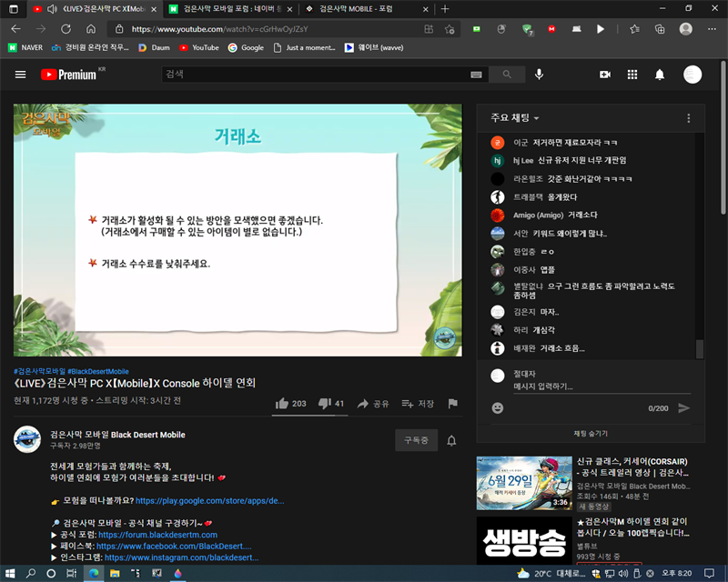Open the YouTube apps grid icon
The height and width of the screenshot is (582, 728).
[x=633, y=75]
